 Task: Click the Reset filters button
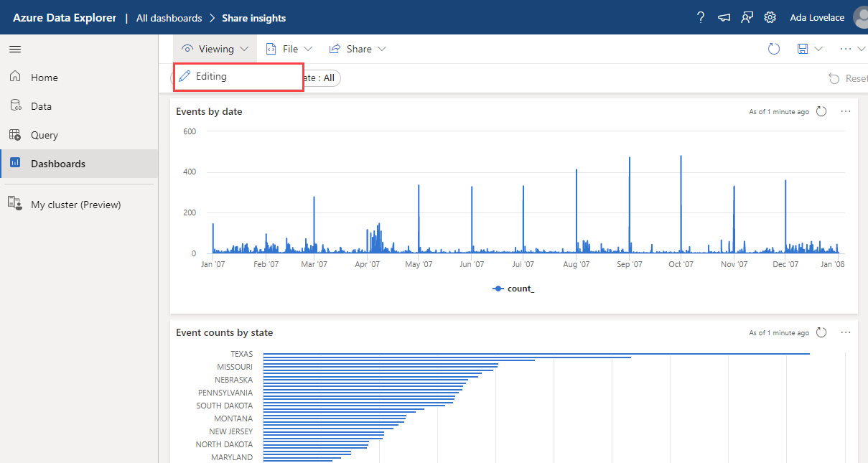(x=848, y=78)
